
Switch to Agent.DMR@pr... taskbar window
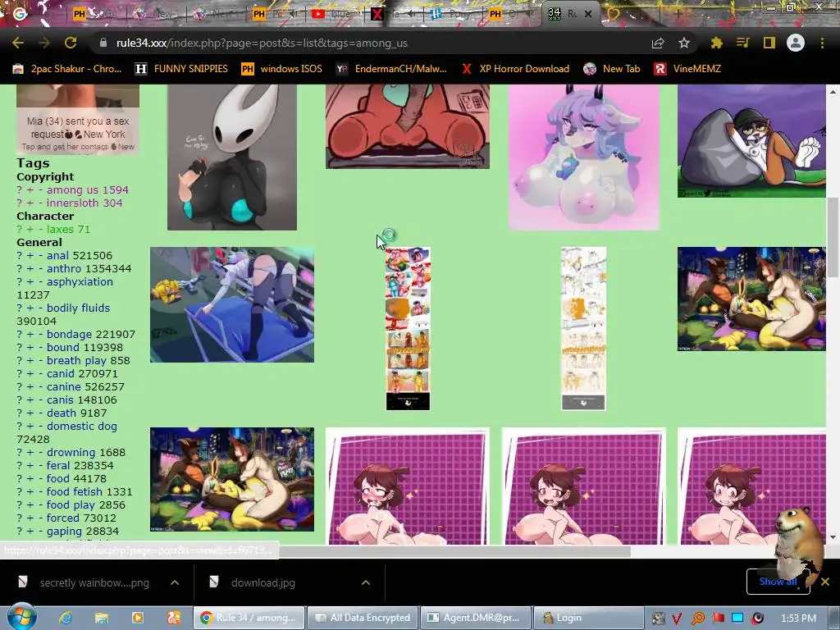point(476,618)
